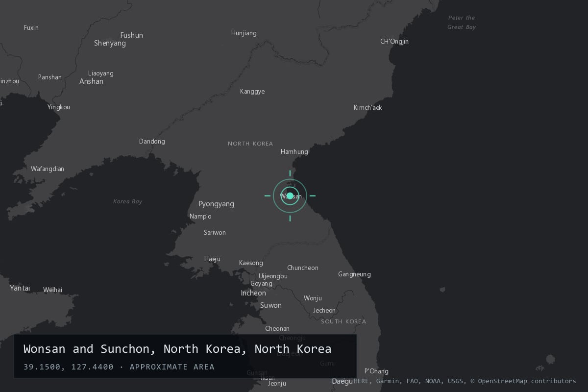
Task: Select the Hunjiang label
Action: tap(244, 33)
